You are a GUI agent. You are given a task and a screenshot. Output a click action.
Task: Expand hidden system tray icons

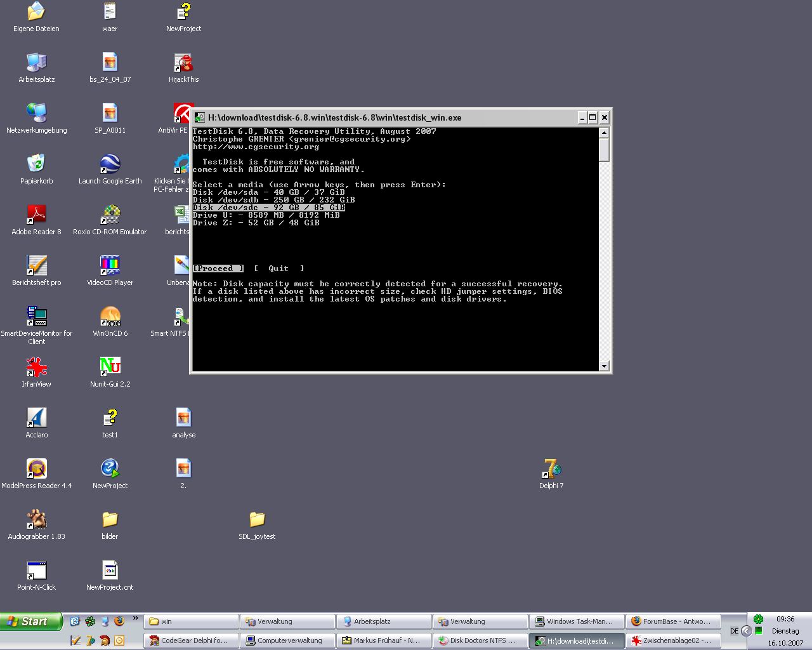pos(747,631)
